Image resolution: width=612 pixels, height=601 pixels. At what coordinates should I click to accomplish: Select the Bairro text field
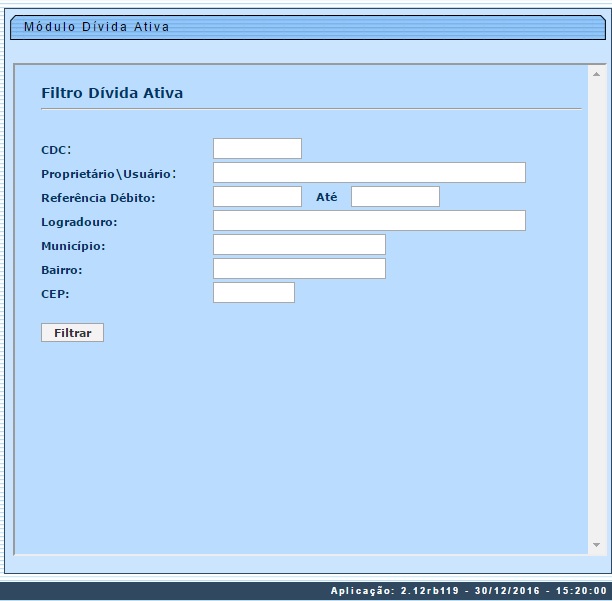point(299,269)
